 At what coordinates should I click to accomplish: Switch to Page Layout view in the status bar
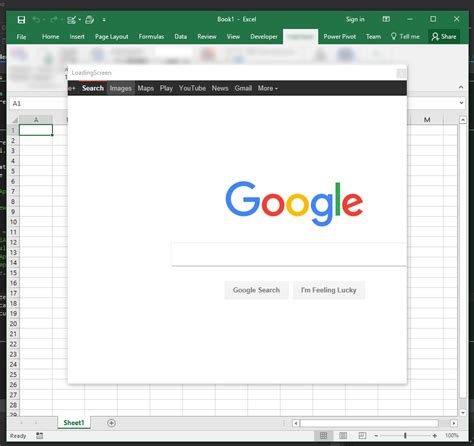point(343,436)
